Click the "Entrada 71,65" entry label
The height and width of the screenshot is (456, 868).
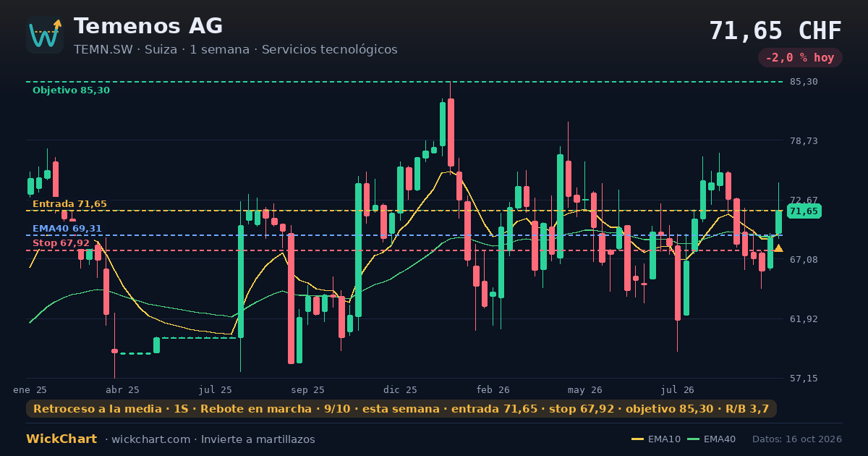click(x=69, y=204)
